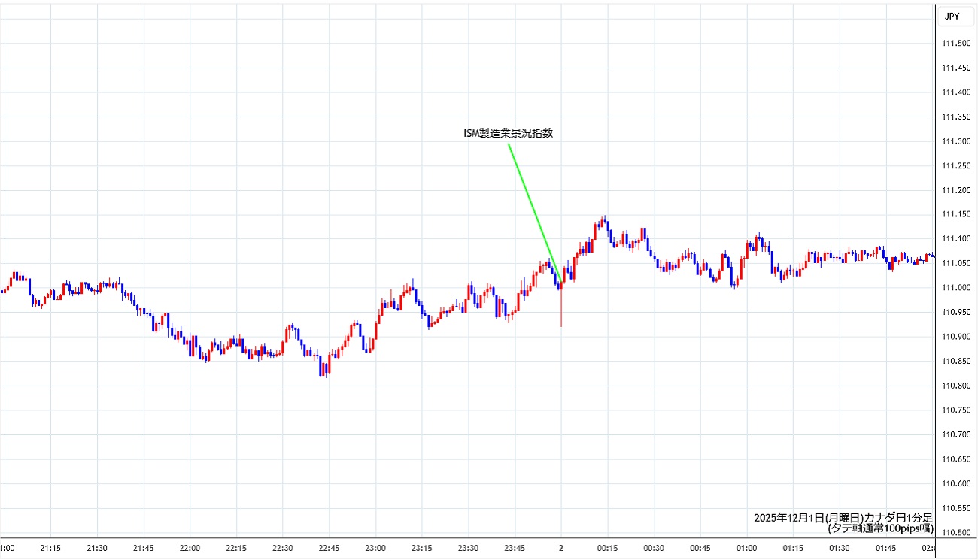Click the 22:00 time axis label
The width and height of the screenshot is (978, 560).
(x=190, y=548)
